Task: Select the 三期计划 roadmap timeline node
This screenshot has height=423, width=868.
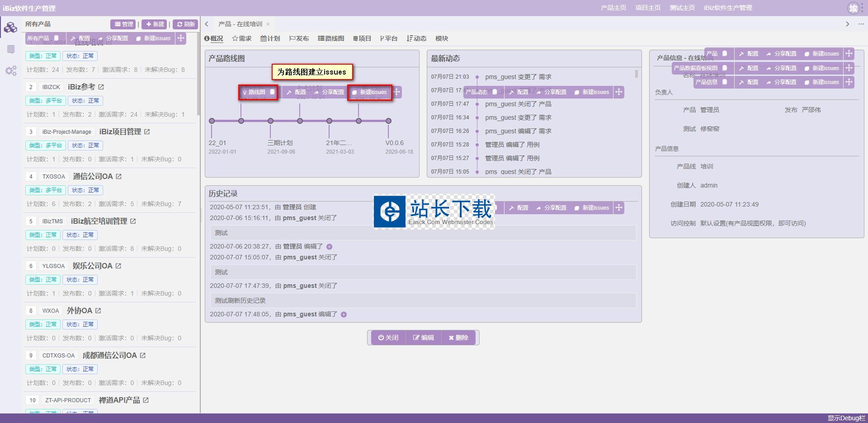Action: click(x=270, y=121)
